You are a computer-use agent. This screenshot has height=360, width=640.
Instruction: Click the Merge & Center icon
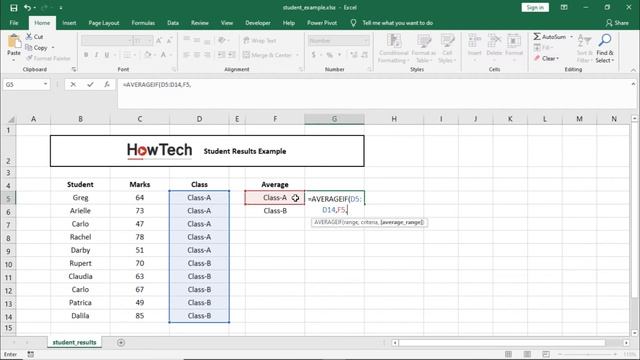246,55
